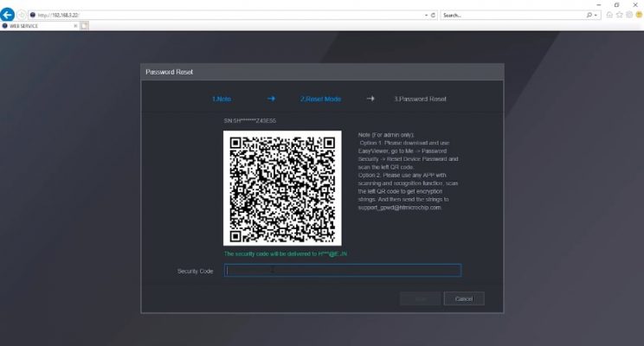Click the browser Forward arrow button
The image size is (644, 346).
[23, 15]
